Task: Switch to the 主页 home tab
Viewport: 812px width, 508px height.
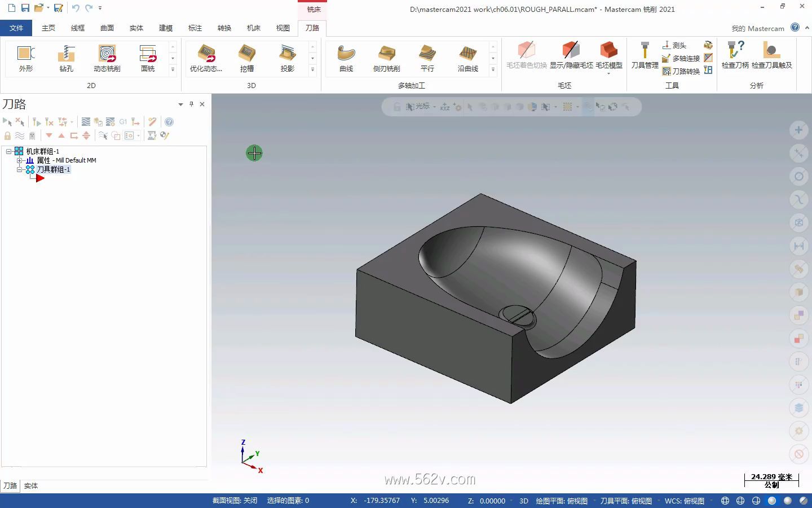Action: coord(48,28)
